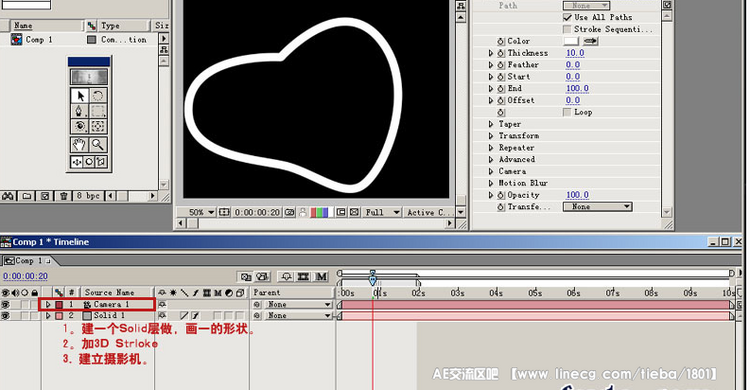Click the region of interest icon

(341, 212)
